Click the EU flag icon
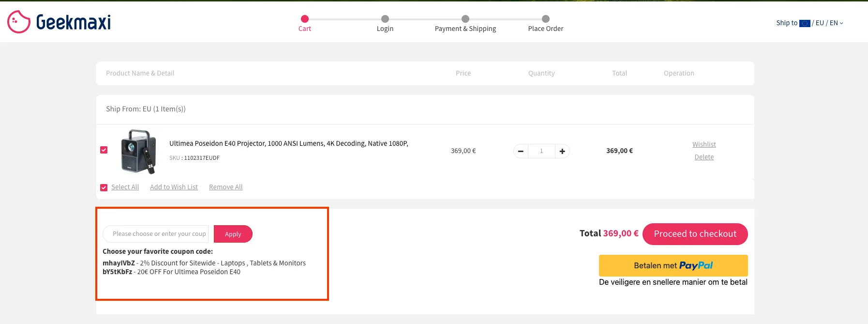This screenshot has width=868, height=324. click(805, 23)
